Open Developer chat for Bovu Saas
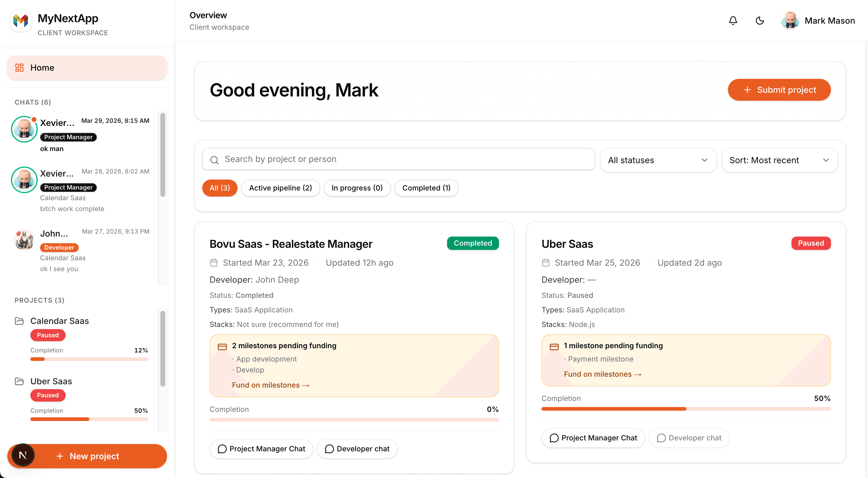Viewport: 868px width, 478px height. pyautogui.click(x=357, y=449)
